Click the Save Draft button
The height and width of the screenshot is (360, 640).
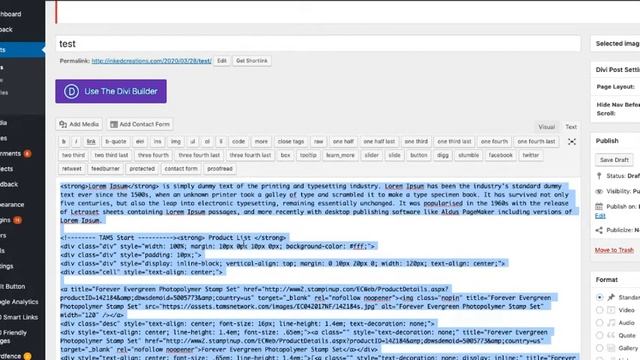[x=614, y=160]
